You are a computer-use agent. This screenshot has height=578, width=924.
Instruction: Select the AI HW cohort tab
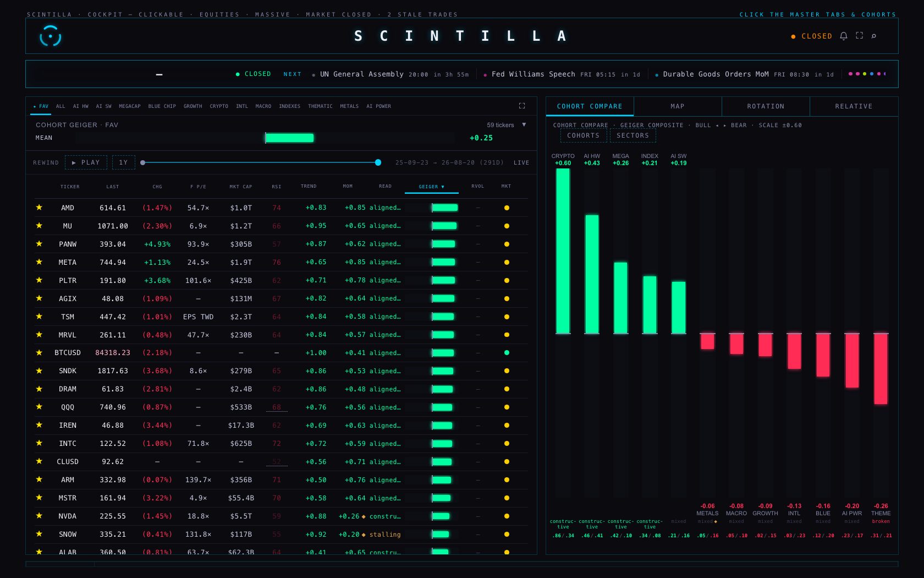pyautogui.click(x=80, y=106)
